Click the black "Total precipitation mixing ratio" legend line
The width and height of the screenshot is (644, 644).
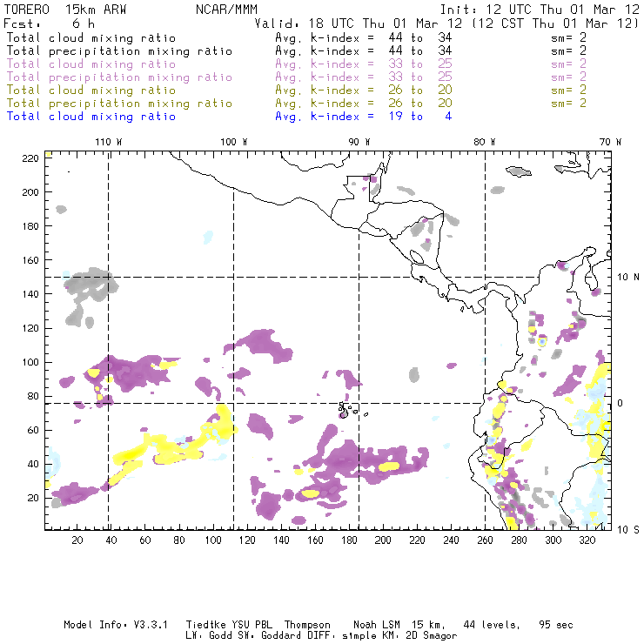point(119,51)
